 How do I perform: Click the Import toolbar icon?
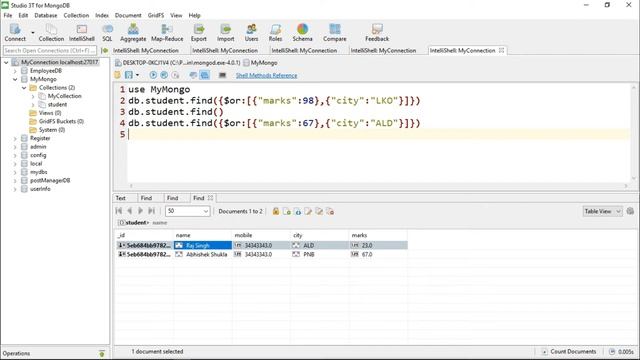pyautogui.click(x=225, y=33)
